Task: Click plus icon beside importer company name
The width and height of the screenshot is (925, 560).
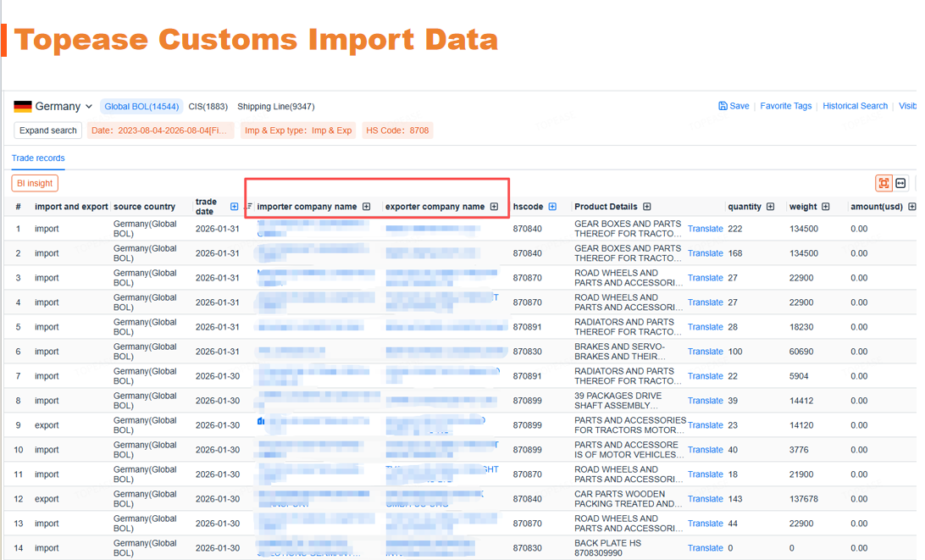Action: pos(366,207)
